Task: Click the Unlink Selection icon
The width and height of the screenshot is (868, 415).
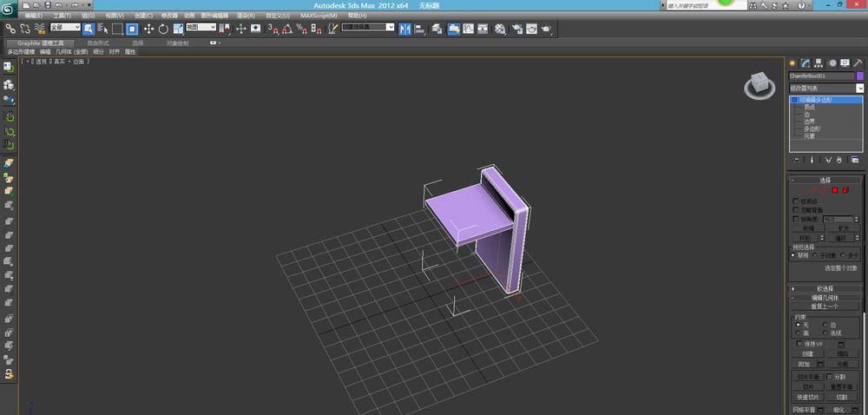Action: click(x=25, y=29)
